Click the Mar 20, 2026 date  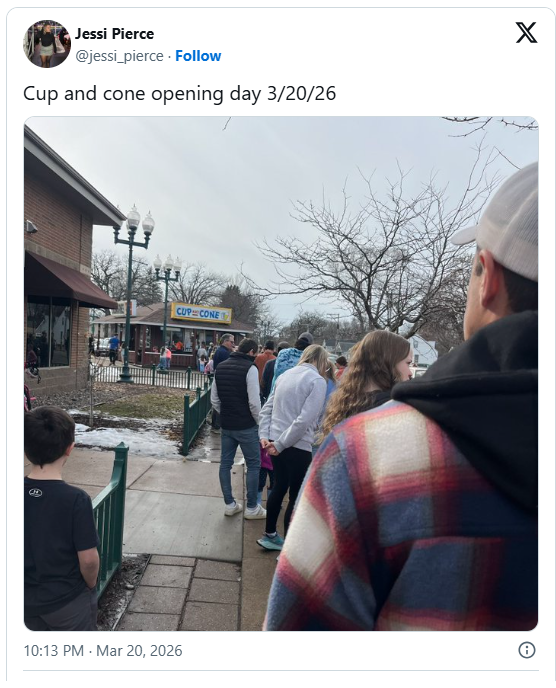139,650
